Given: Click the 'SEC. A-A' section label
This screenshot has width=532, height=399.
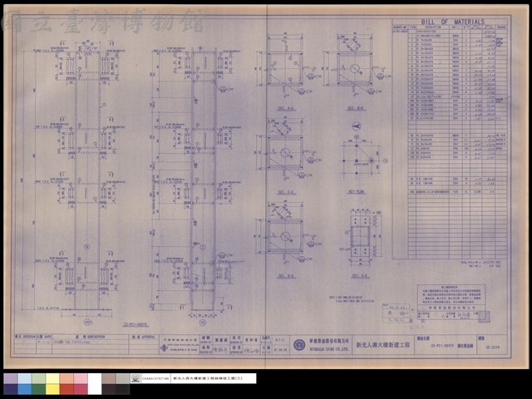Looking at the screenshot, I should click(x=286, y=109).
